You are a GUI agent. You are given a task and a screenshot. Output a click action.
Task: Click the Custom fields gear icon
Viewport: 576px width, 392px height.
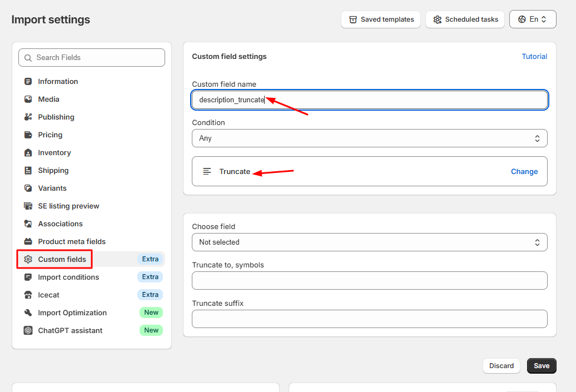(28, 259)
